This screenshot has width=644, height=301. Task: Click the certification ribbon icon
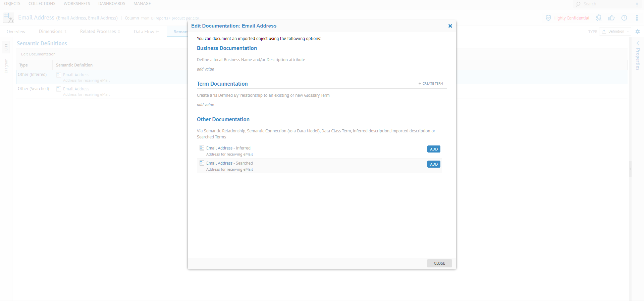[x=599, y=18]
